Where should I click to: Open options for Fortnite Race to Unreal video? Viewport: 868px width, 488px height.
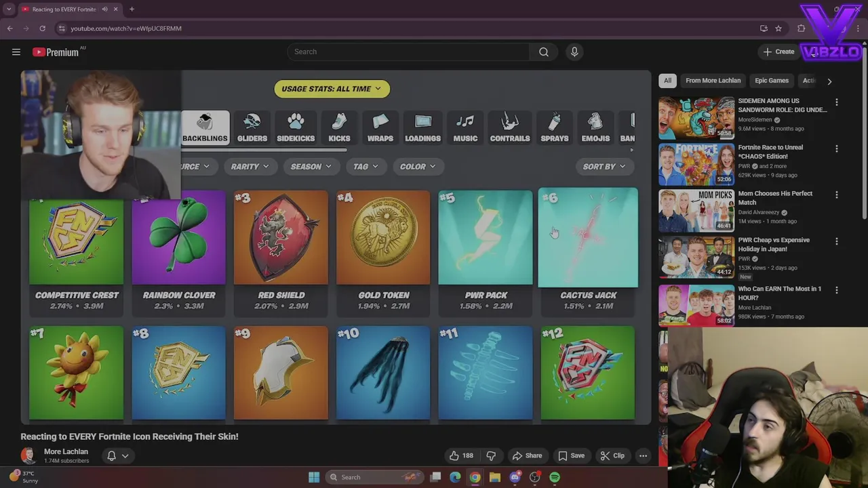pos(836,148)
